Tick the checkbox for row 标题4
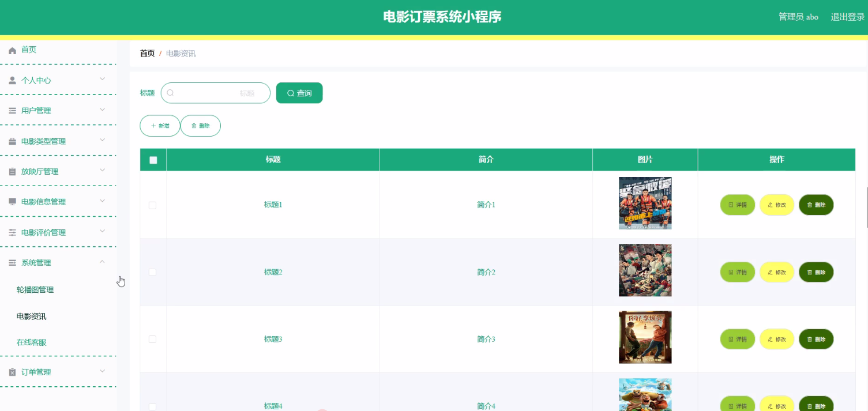The image size is (868, 411). 152,406
